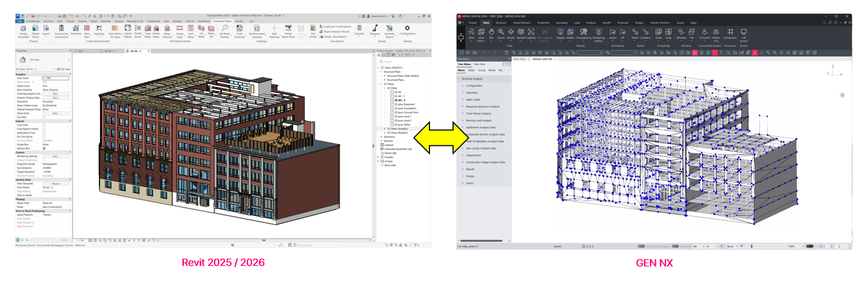This screenshot has height=281, width=868.
Task: Click Loads and combinations button
Action: 335,26
